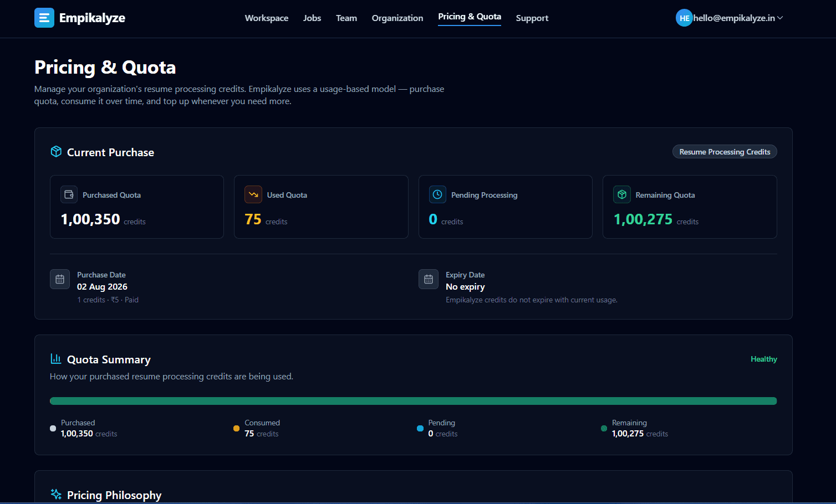The image size is (836, 504).
Task: Click the Purchased Quota wallet icon
Action: [x=69, y=194]
